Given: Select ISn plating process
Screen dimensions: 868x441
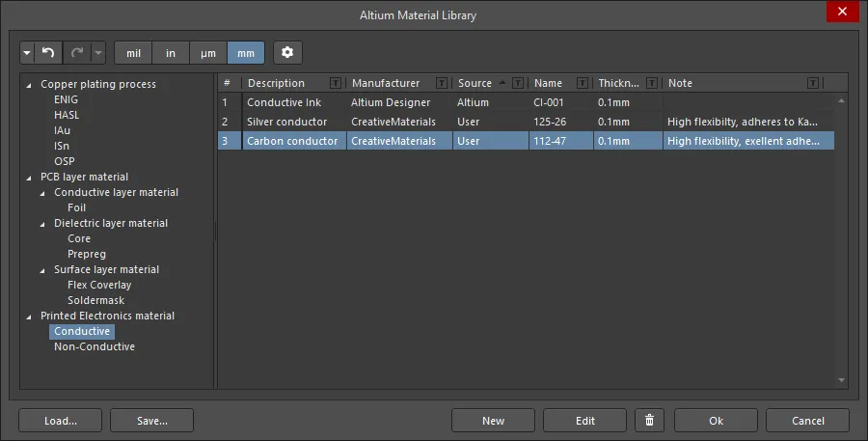Looking at the screenshot, I should click(x=62, y=146).
